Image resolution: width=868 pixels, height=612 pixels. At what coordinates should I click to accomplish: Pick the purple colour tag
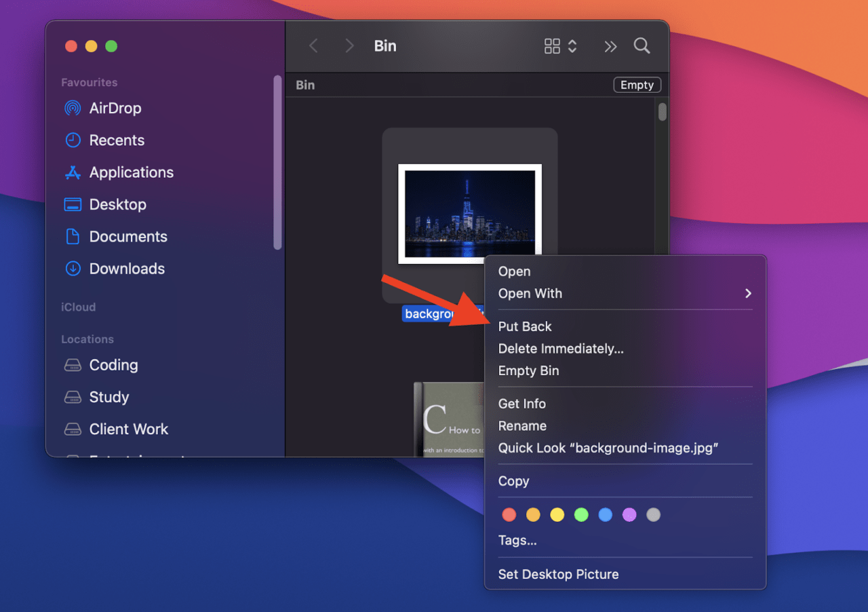coord(629,515)
